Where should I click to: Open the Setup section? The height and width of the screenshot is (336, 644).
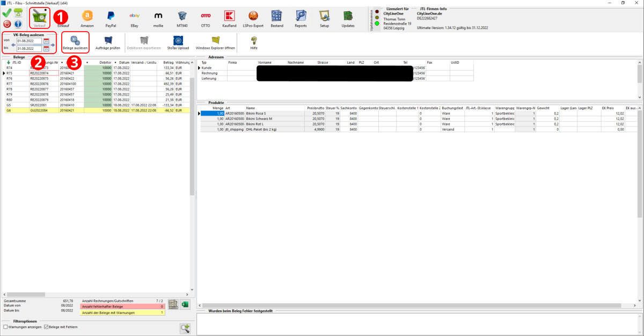[324, 18]
